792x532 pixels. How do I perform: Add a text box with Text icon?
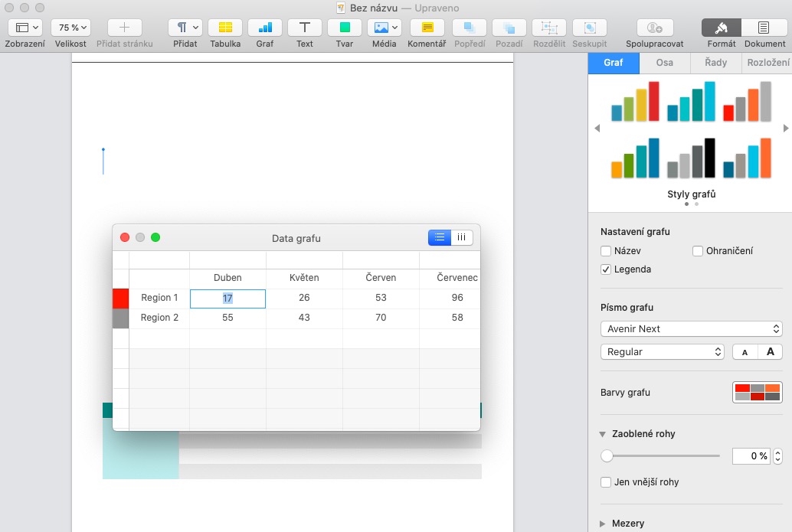305,28
